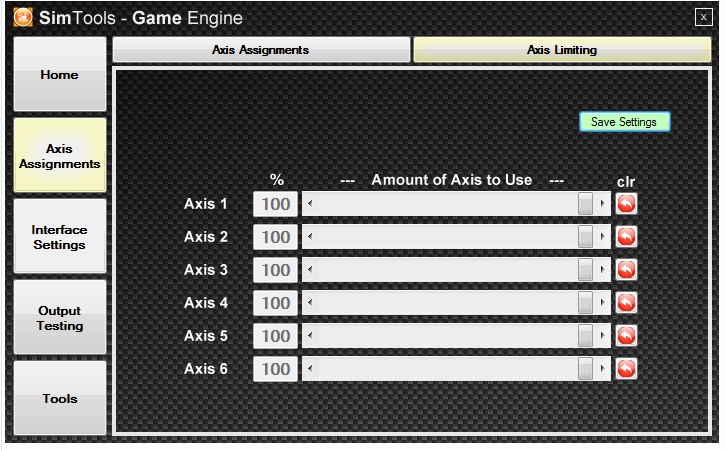Click the Axis 2 percent value field
This screenshot has width=726, height=450.
[275, 237]
